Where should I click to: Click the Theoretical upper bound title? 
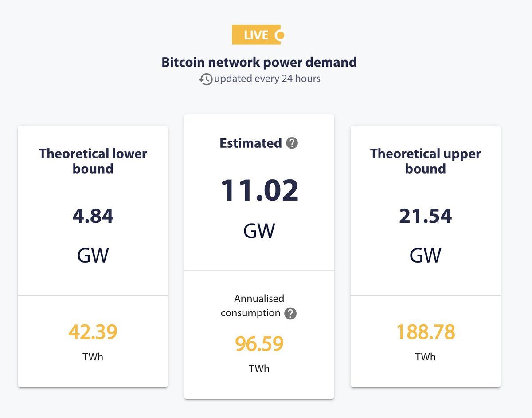point(425,161)
